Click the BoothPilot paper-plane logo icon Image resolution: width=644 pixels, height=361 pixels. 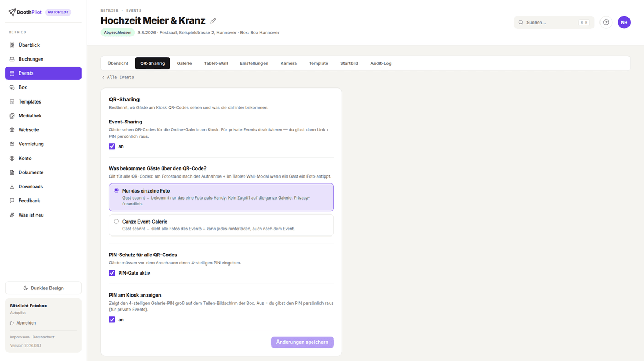pyautogui.click(x=12, y=12)
